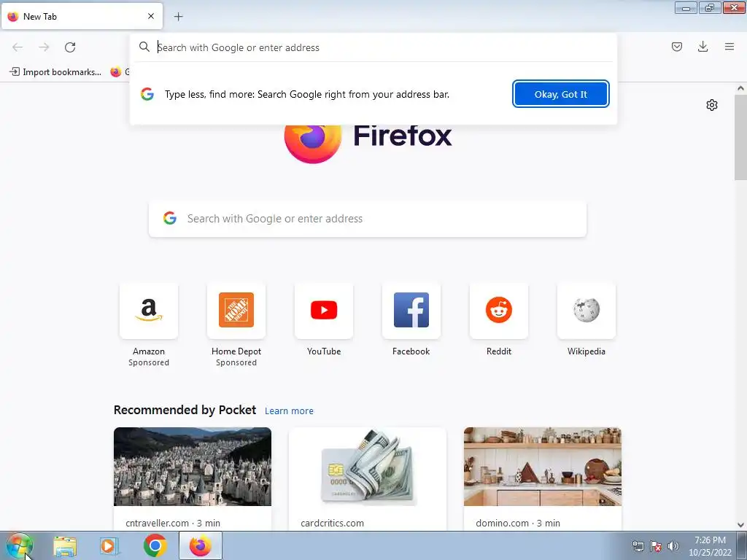This screenshot has height=560, width=747.
Task: Click Learn more about Pocket link
Action: [289, 411]
